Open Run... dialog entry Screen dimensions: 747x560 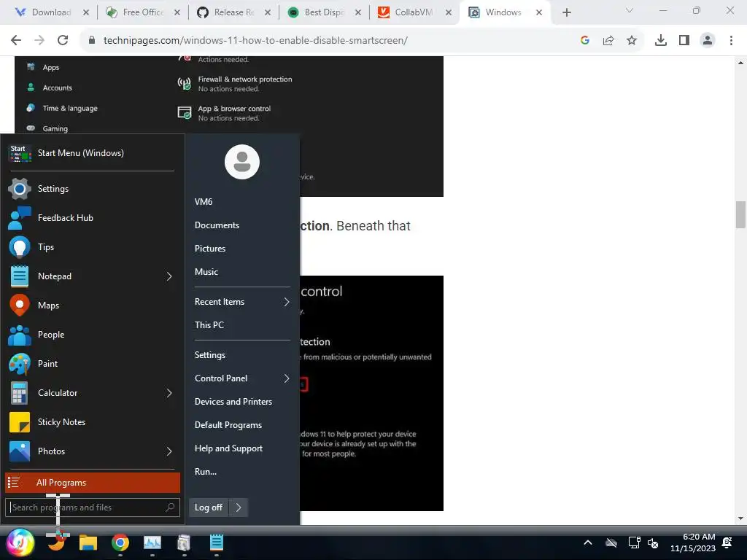tap(206, 472)
